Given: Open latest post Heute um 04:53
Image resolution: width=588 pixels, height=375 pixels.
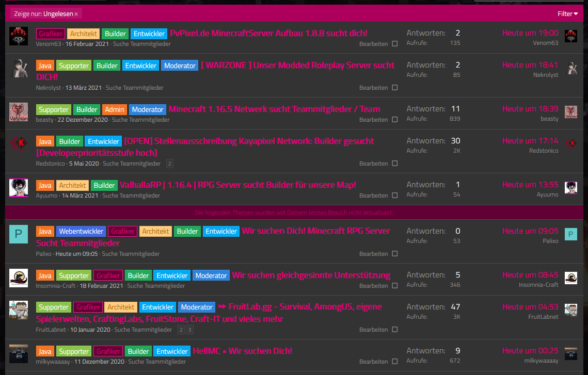Looking at the screenshot, I should pos(530,307).
